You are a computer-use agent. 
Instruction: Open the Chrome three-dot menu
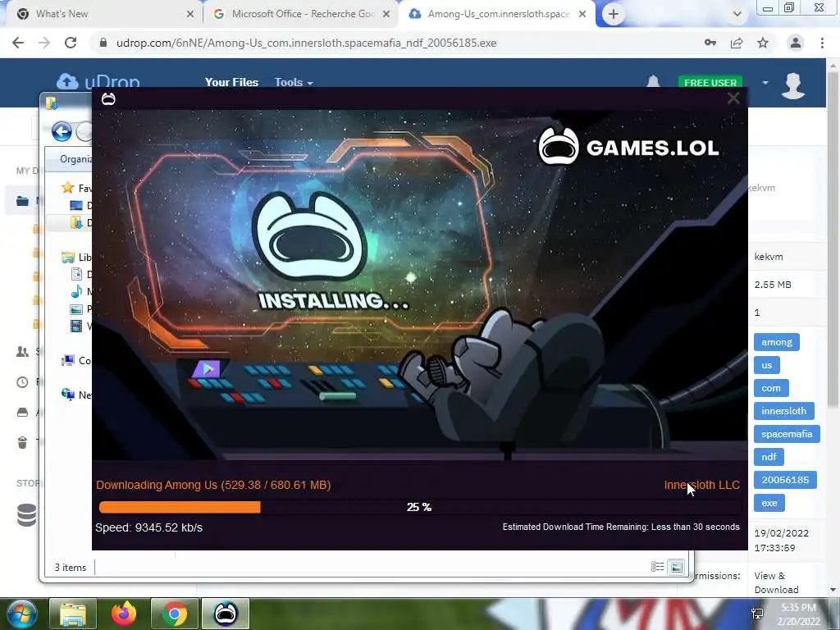point(822,43)
